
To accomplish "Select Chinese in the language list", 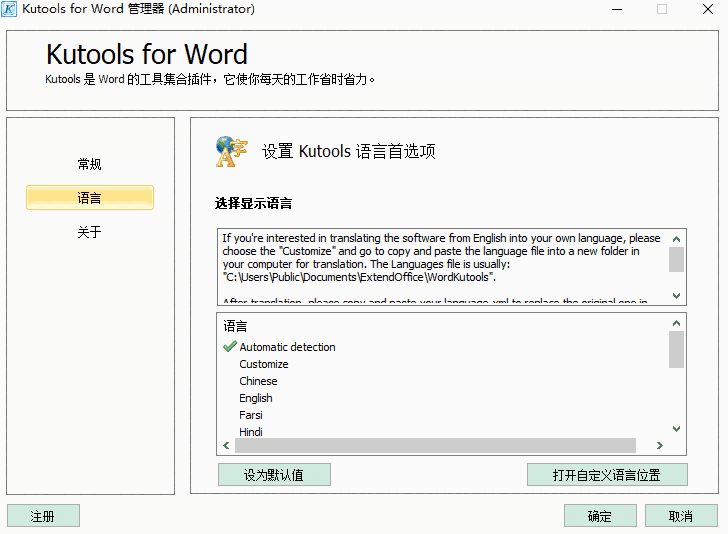I will [258, 381].
